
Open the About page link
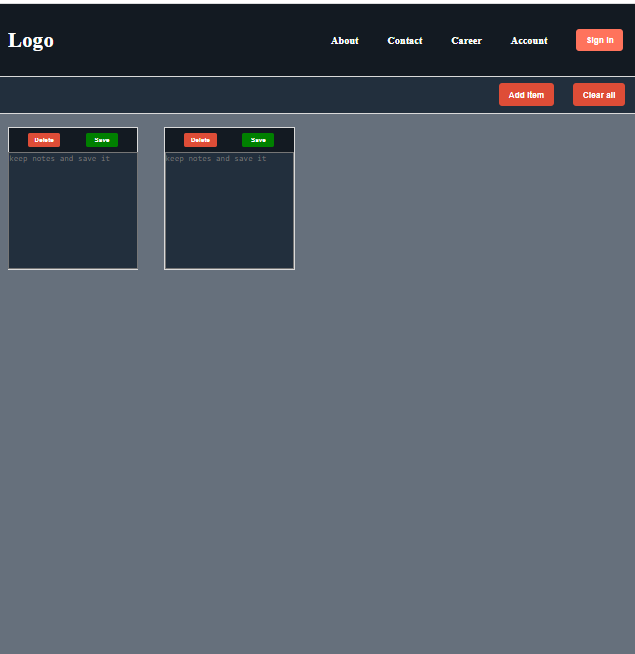tap(344, 41)
